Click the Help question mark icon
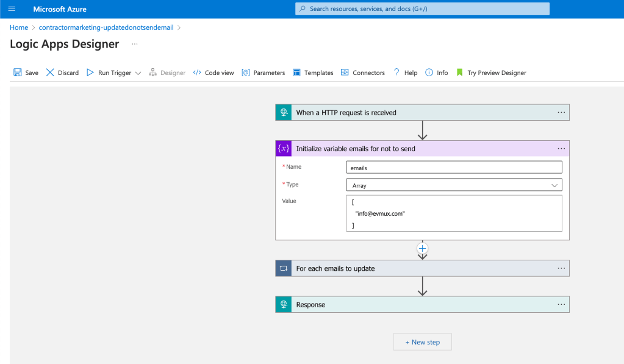 click(x=396, y=73)
